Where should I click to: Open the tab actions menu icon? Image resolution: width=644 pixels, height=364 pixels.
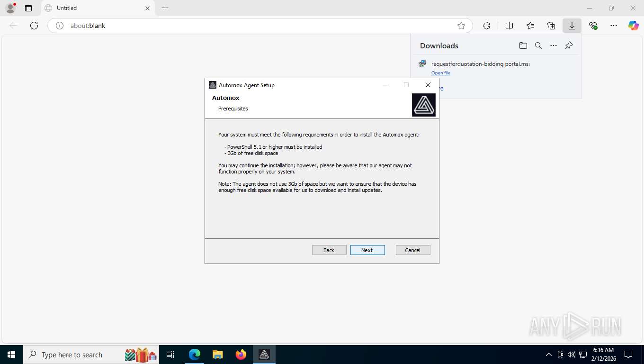(x=28, y=8)
